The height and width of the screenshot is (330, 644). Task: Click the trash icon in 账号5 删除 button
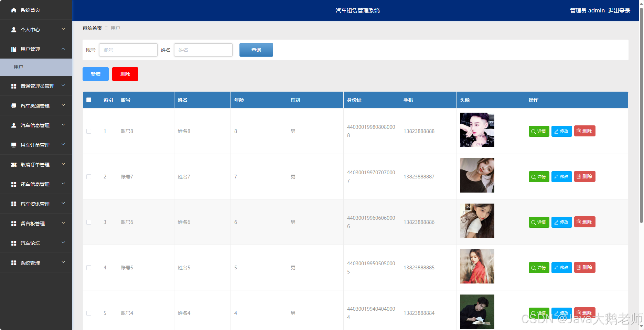point(579,267)
